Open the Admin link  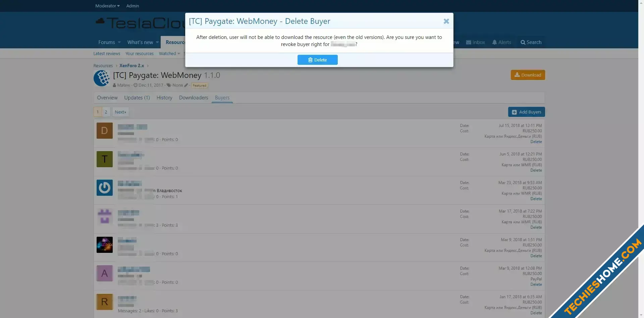click(x=132, y=6)
